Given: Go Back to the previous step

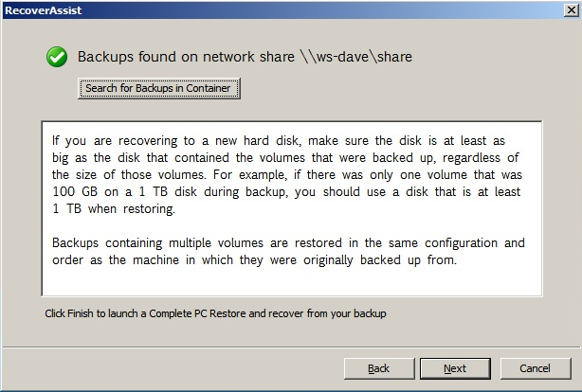Looking at the screenshot, I should tap(379, 368).
